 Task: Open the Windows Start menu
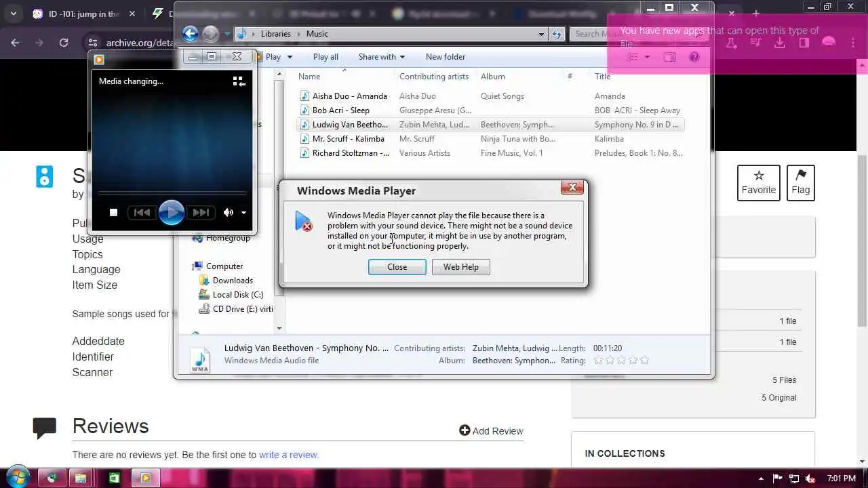pos(18,478)
